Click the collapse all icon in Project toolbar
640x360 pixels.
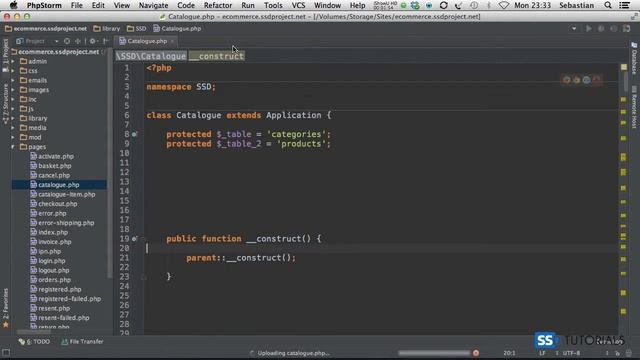click(x=78, y=41)
